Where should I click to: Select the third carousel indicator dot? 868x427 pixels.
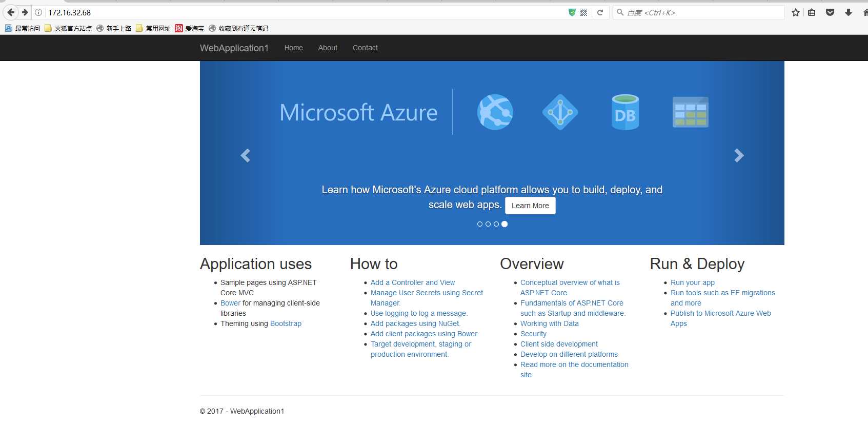tap(496, 224)
